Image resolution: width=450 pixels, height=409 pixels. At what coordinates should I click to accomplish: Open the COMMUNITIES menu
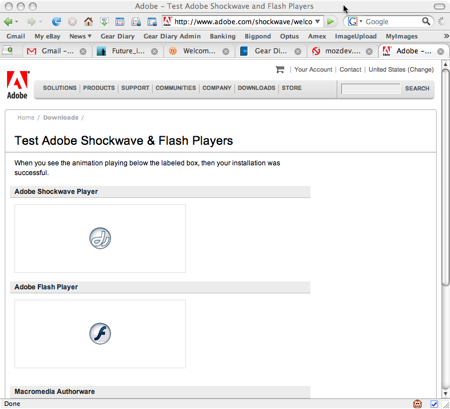(176, 88)
